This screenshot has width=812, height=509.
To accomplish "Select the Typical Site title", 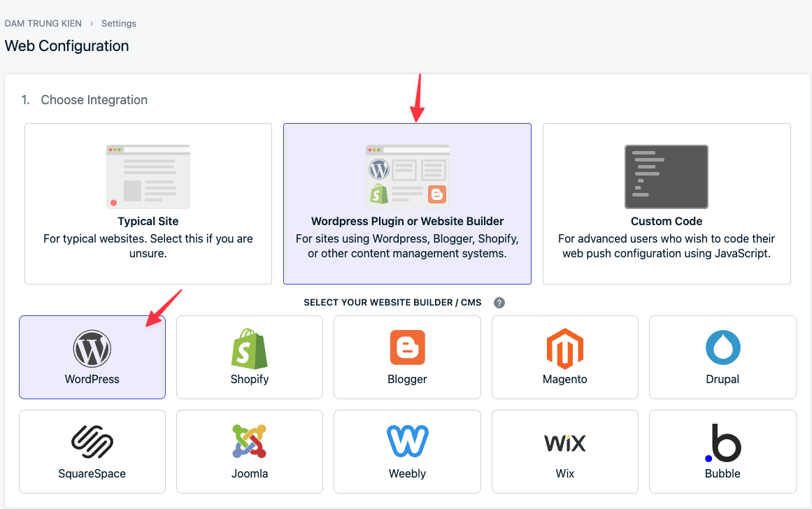I will [x=148, y=221].
